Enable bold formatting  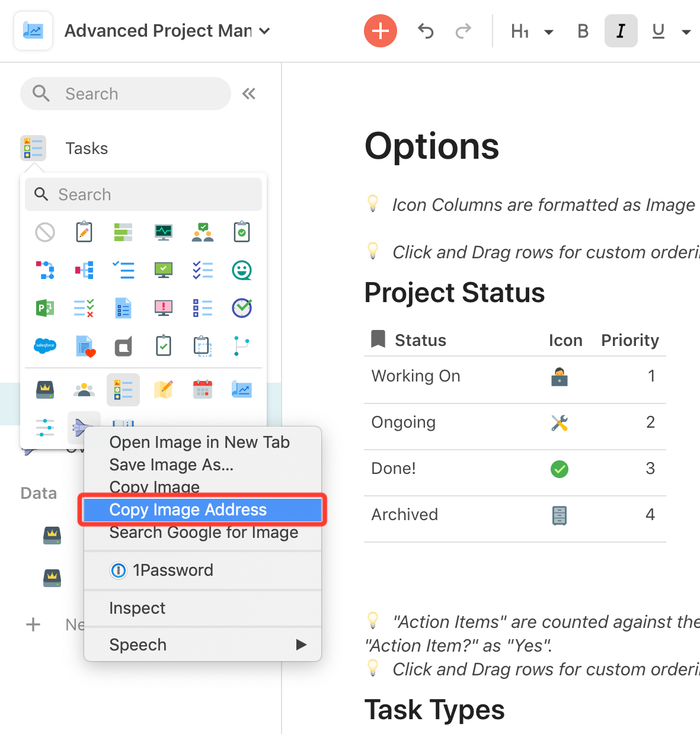point(582,30)
